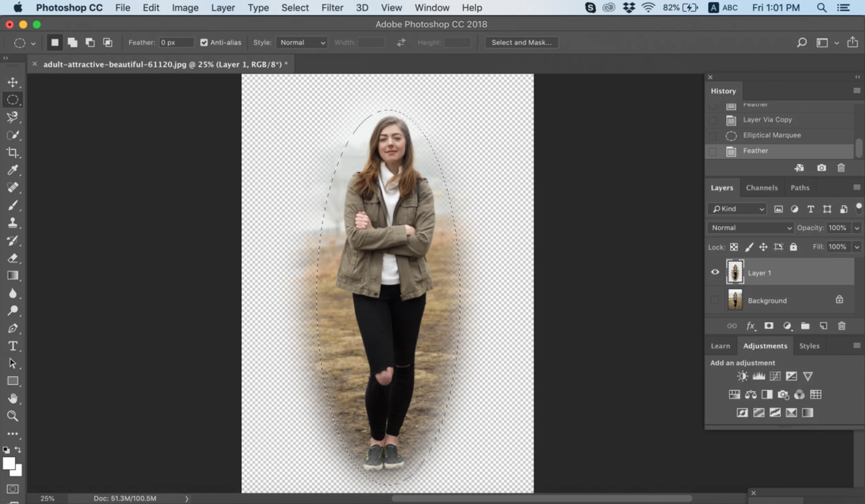Toggle lock transparent pixels on Layer 1

click(734, 247)
